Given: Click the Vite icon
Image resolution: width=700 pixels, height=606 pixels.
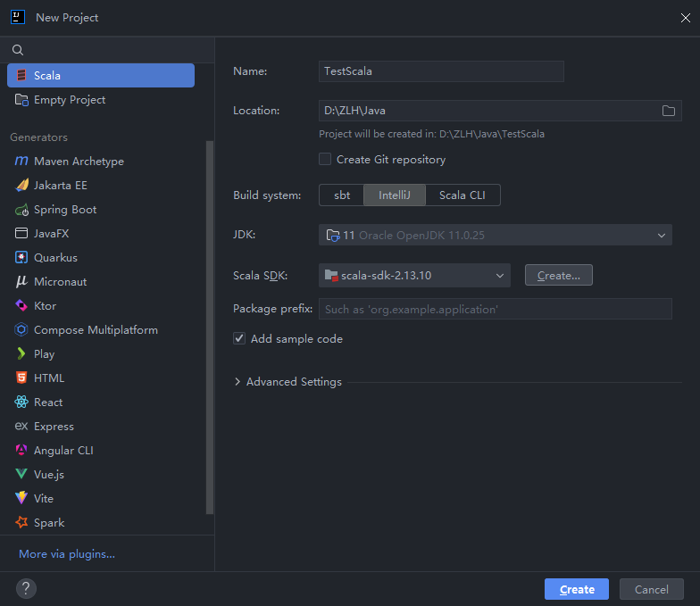Looking at the screenshot, I should pos(21,498).
